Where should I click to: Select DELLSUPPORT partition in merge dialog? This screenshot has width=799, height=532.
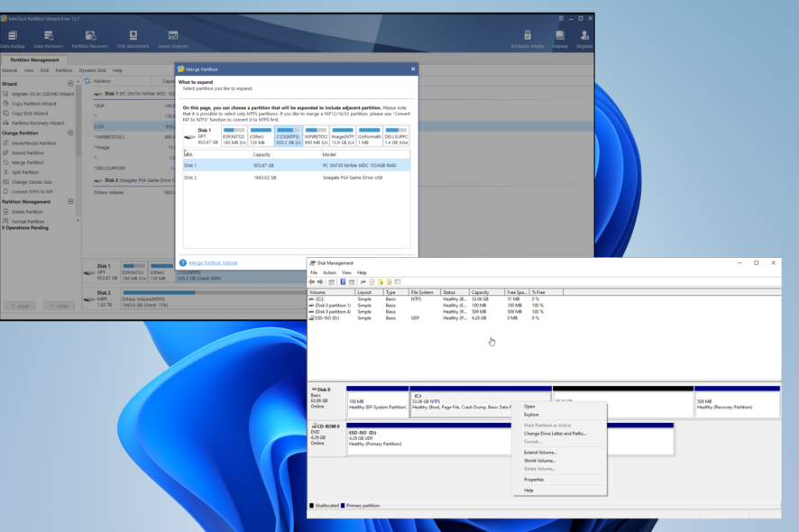pyautogui.click(x=396, y=136)
